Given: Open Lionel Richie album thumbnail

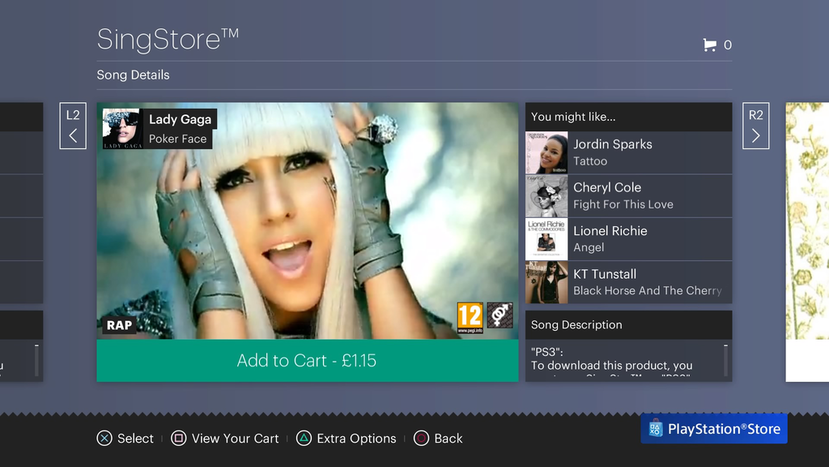Looking at the screenshot, I should click(x=547, y=239).
